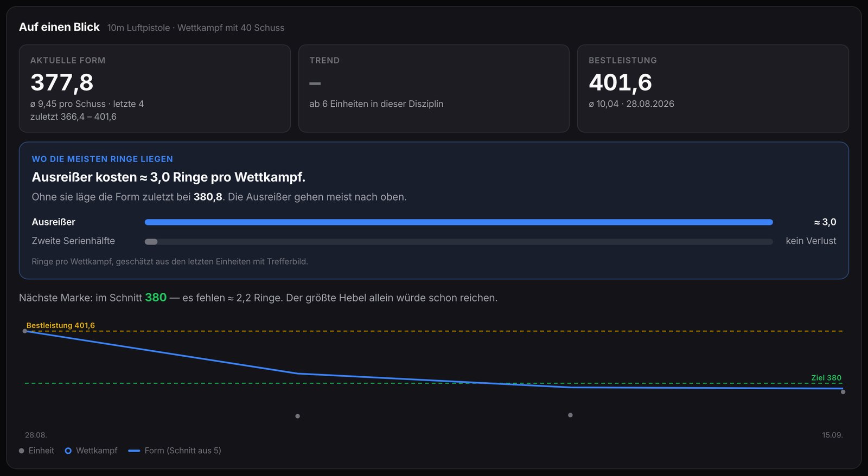Click the '≈ 3,0' value beside Ausreißer bar
Screen dimensions: 868x476
(x=825, y=222)
